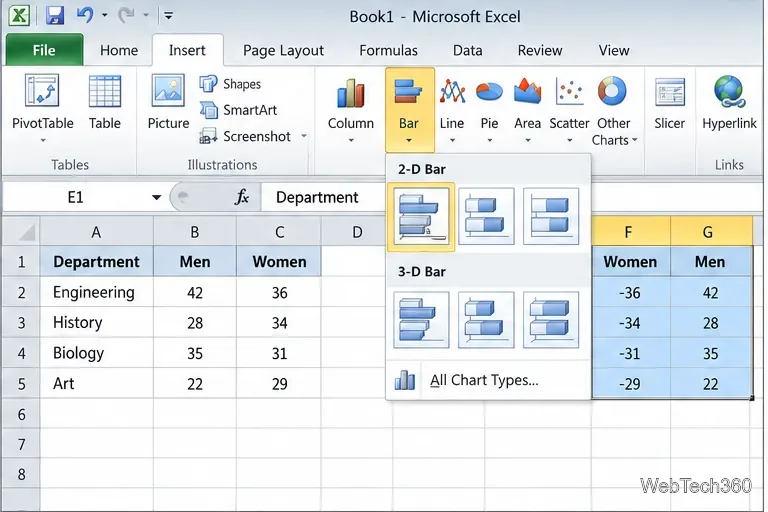Screen dimensions: 768x512
Task: Open the Line chart menu
Action: (x=452, y=109)
